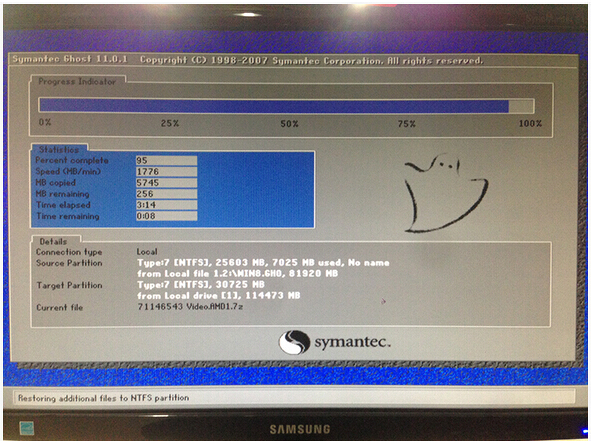This screenshot has width=591, height=443.
Task: Click the symantec. wordmark text
Action: click(x=352, y=342)
